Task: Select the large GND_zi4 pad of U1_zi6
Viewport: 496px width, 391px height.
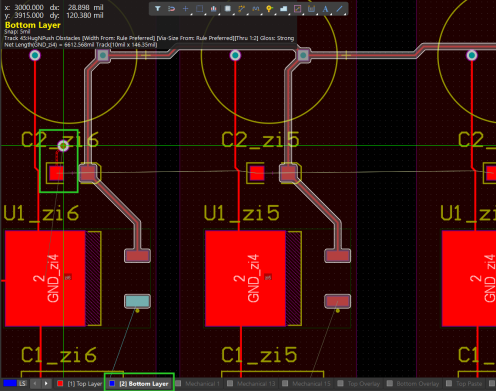Action: 45,278
